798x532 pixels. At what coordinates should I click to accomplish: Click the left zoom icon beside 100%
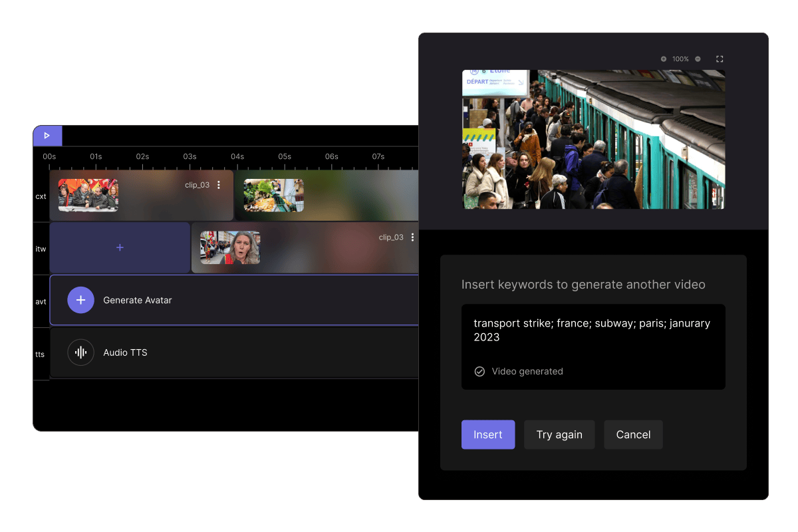663,59
